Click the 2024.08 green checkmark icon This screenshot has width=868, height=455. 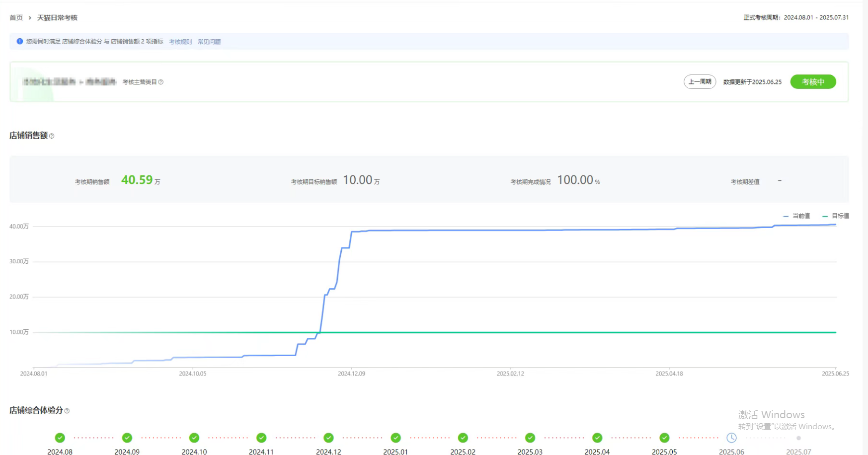point(60,438)
